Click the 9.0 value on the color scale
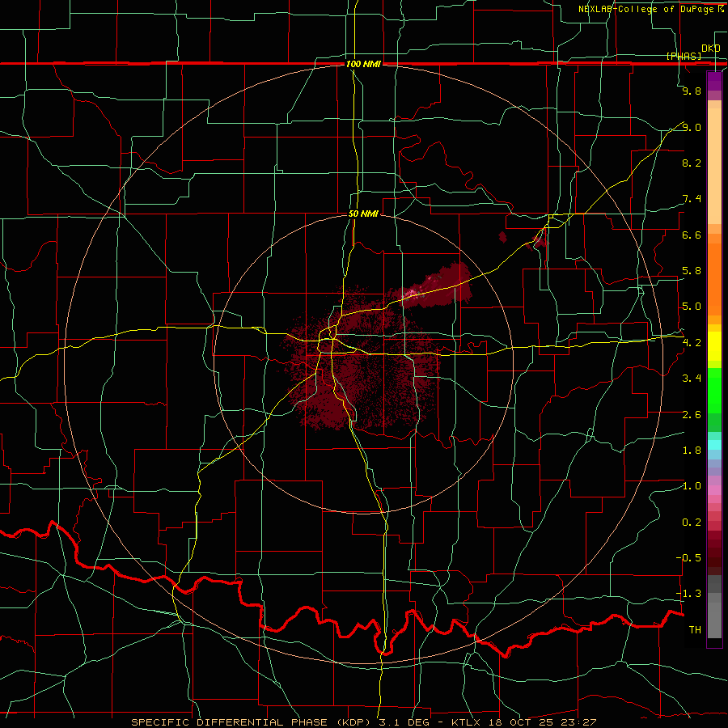The height and width of the screenshot is (728, 728). coord(692,127)
